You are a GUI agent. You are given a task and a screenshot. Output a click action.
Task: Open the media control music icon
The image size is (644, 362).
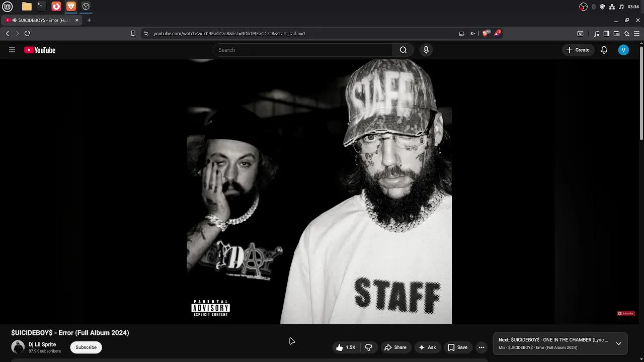pos(596,33)
